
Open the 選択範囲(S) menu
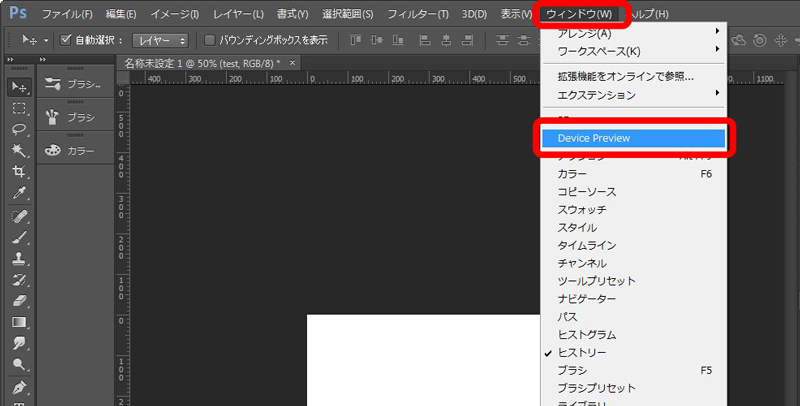click(347, 14)
